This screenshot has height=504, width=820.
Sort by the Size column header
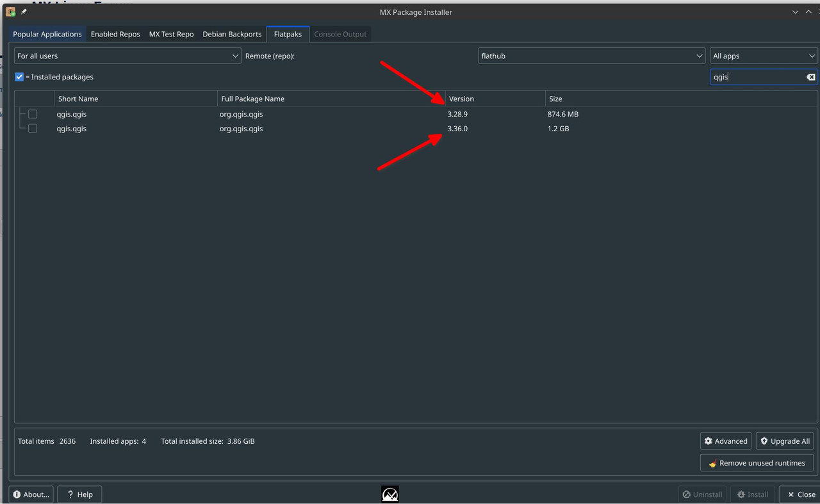pos(682,99)
